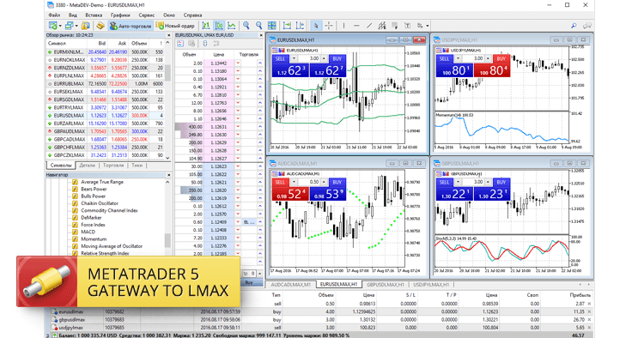Open the Сервис menu

pyautogui.click(x=147, y=15)
